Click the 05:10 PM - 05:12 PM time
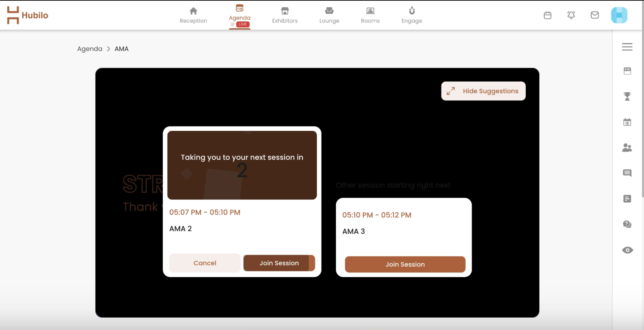The image size is (644, 330). pos(376,215)
